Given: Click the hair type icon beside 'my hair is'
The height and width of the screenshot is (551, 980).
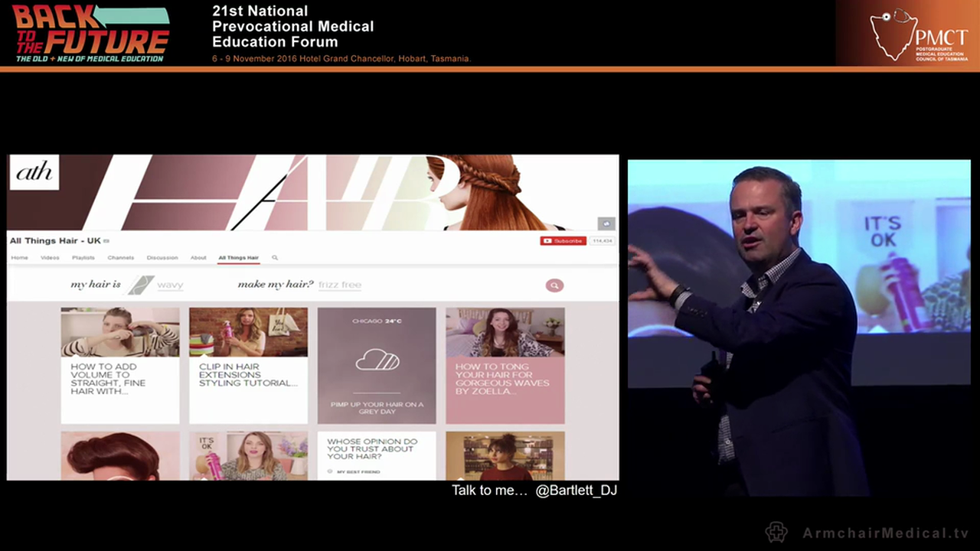Looking at the screenshot, I should (x=141, y=285).
